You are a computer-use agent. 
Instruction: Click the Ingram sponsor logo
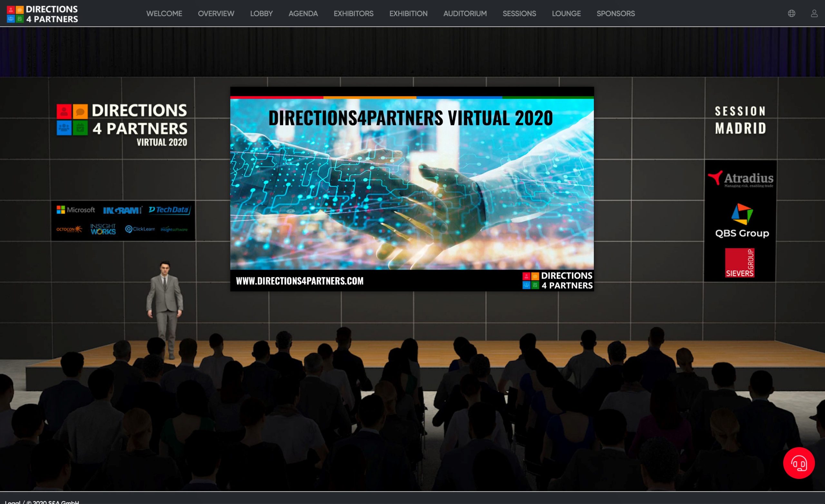pyautogui.click(x=122, y=210)
